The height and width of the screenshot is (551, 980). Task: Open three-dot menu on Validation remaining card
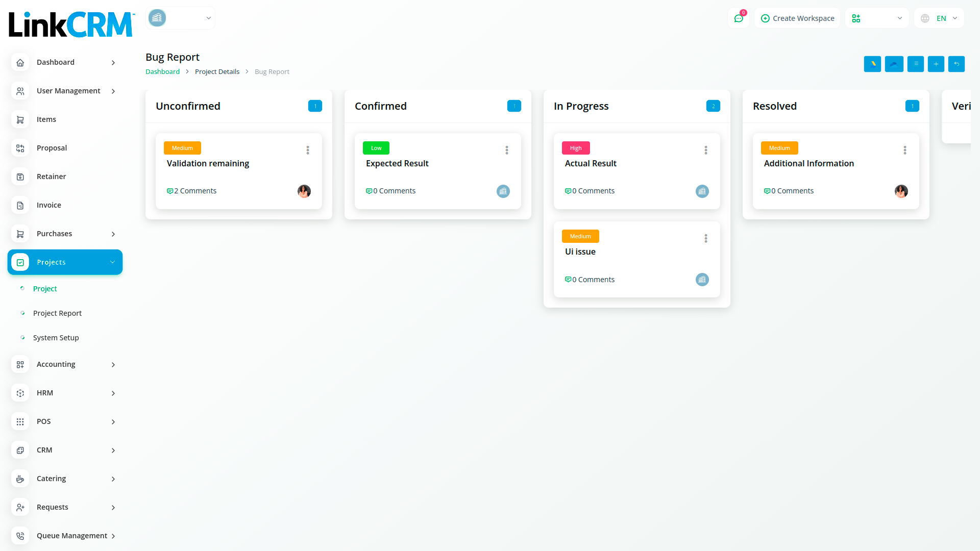308,150
